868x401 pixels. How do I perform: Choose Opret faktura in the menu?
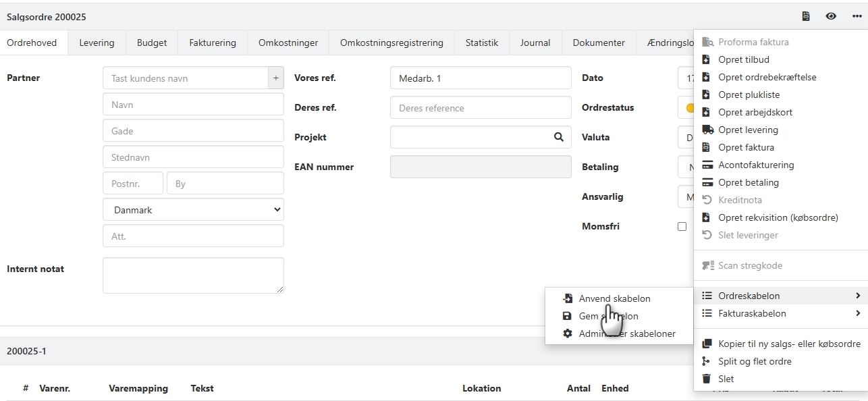(x=746, y=147)
